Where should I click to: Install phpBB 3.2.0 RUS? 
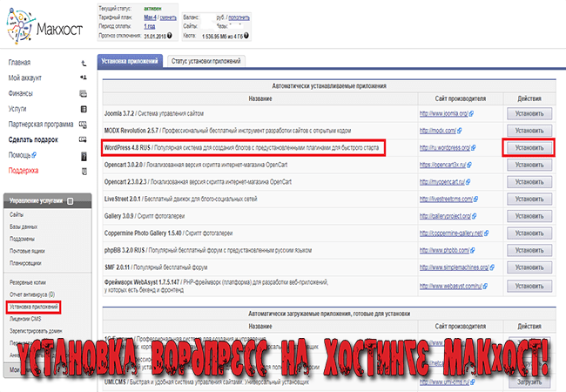[529, 250]
